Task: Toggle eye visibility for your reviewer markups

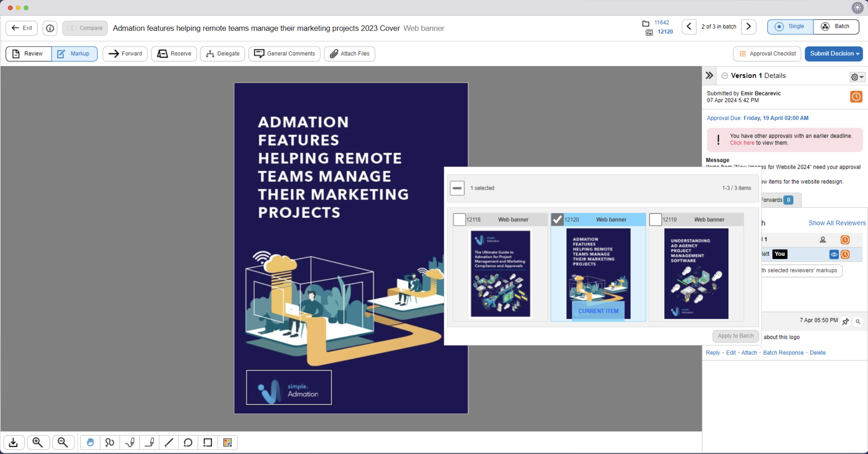Action: tap(834, 255)
